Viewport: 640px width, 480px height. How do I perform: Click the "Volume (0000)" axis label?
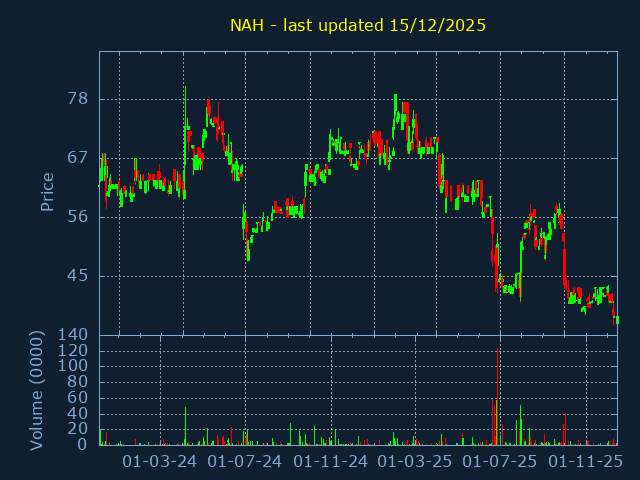[x=37, y=390]
